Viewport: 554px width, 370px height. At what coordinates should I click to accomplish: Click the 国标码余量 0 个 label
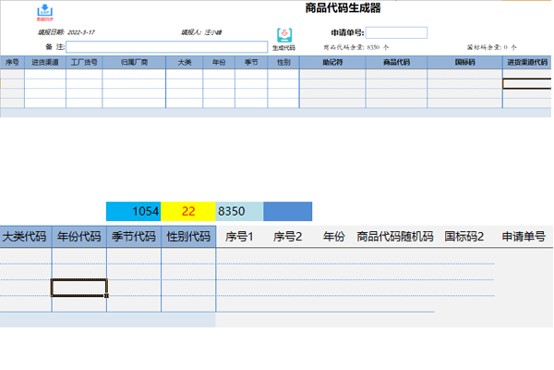click(491, 47)
